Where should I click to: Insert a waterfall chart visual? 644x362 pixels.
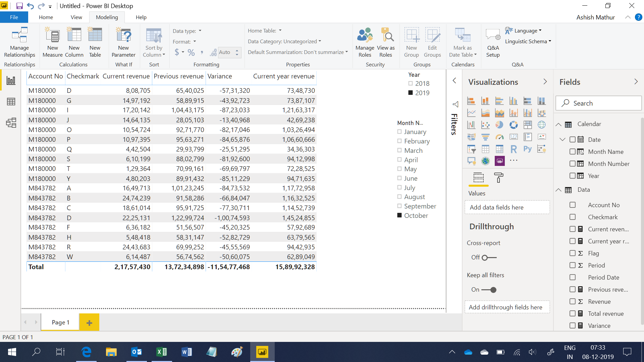(x=471, y=125)
